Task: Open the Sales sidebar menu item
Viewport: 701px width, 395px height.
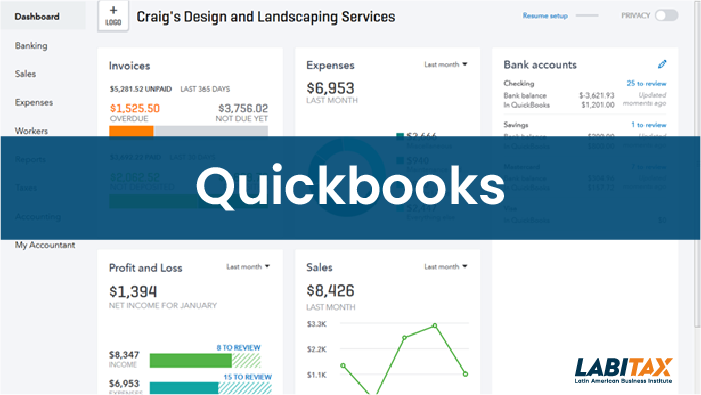Action: point(25,74)
